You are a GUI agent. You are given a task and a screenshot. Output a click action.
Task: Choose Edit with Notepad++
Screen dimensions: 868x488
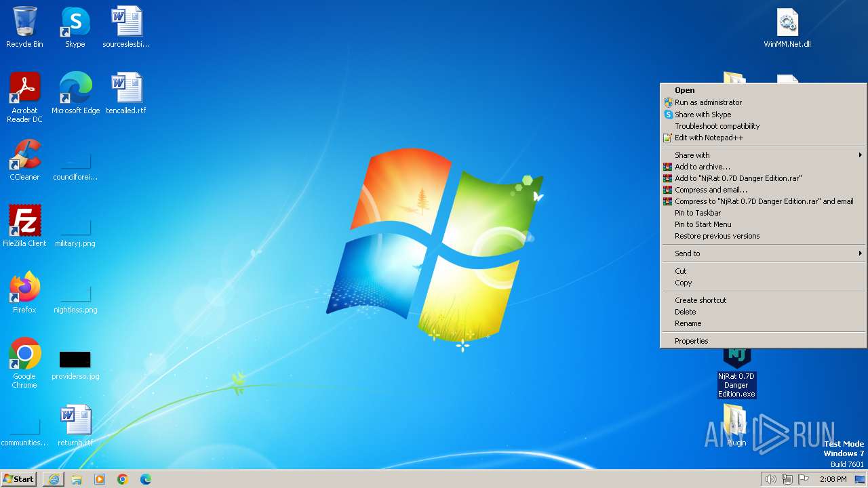pyautogui.click(x=764, y=138)
